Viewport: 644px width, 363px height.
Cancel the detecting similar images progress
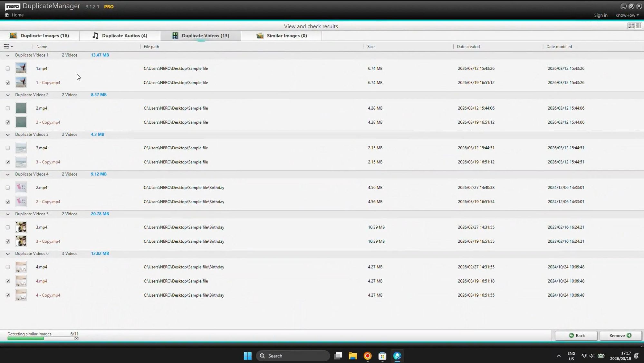(76, 339)
